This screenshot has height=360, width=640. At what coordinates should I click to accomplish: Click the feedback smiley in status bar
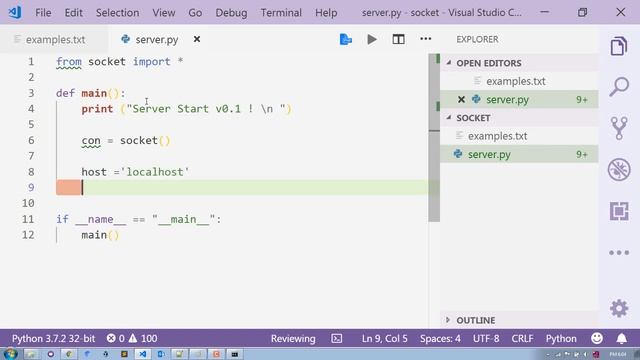597,338
